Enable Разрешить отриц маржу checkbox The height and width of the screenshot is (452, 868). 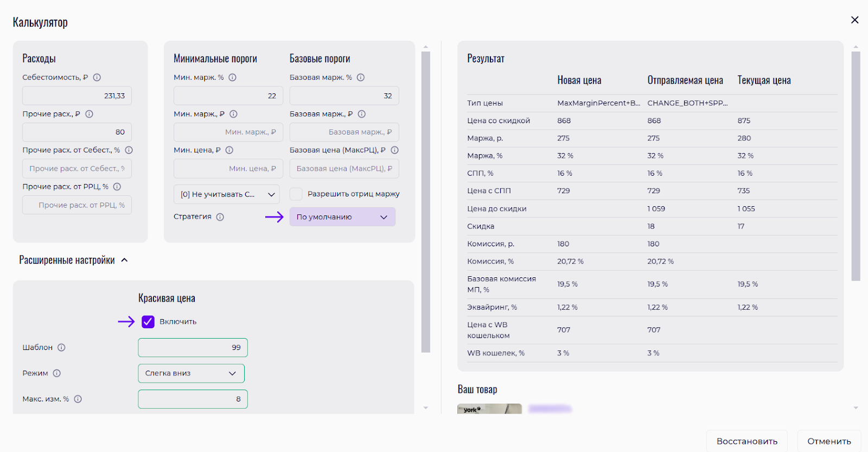point(296,194)
